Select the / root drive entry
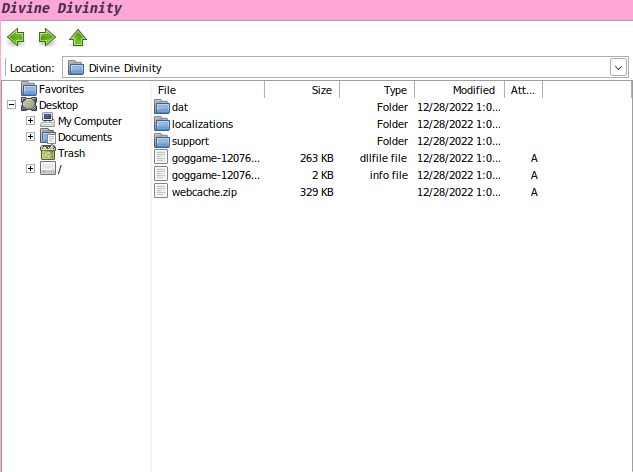The height and width of the screenshot is (472, 633). [60, 169]
